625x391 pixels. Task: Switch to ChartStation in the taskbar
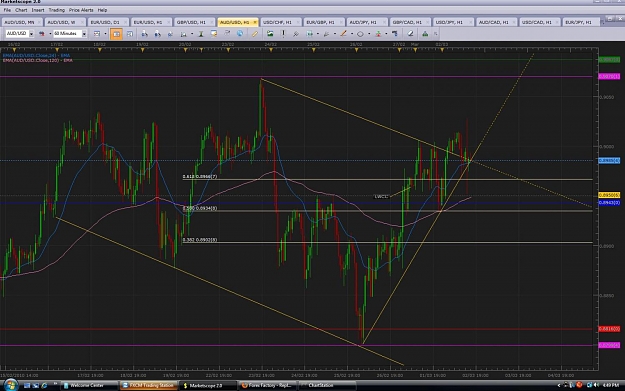tap(327, 385)
